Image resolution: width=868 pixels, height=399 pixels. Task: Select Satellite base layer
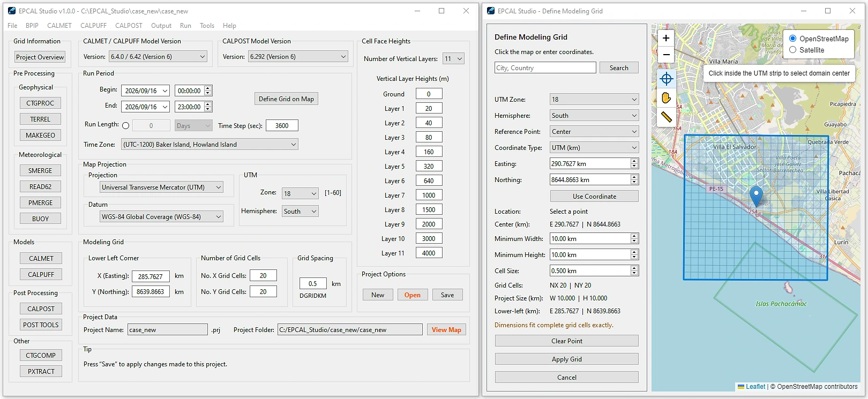792,50
